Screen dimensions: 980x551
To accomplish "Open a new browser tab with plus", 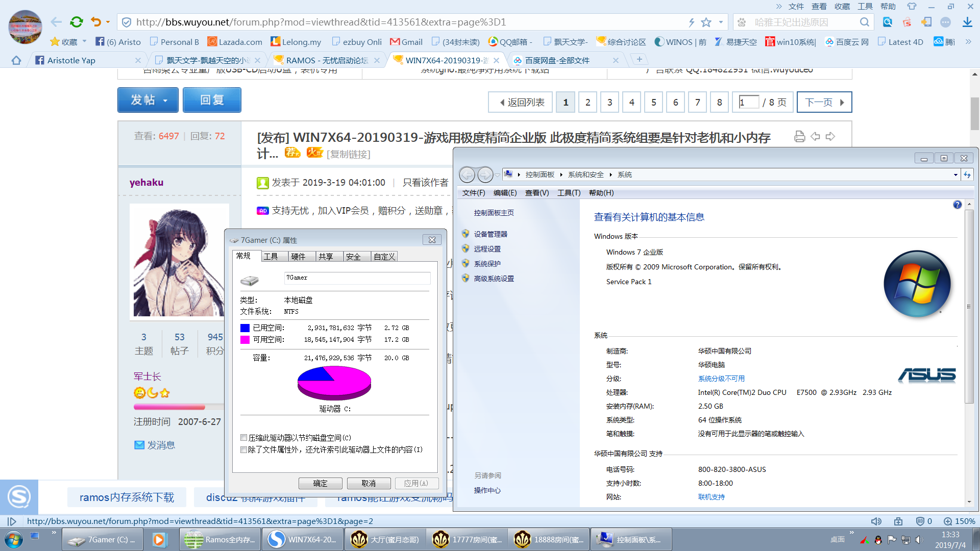I will [639, 59].
